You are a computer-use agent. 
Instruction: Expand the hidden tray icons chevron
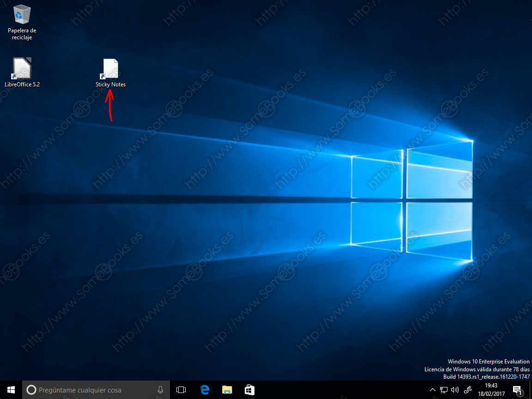pyautogui.click(x=432, y=390)
